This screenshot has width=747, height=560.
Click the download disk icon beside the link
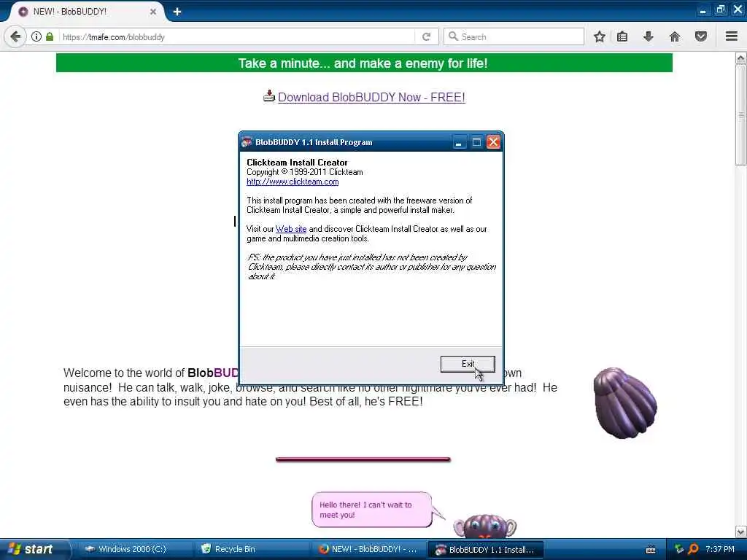pyautogui.click(x=268, y=96)
